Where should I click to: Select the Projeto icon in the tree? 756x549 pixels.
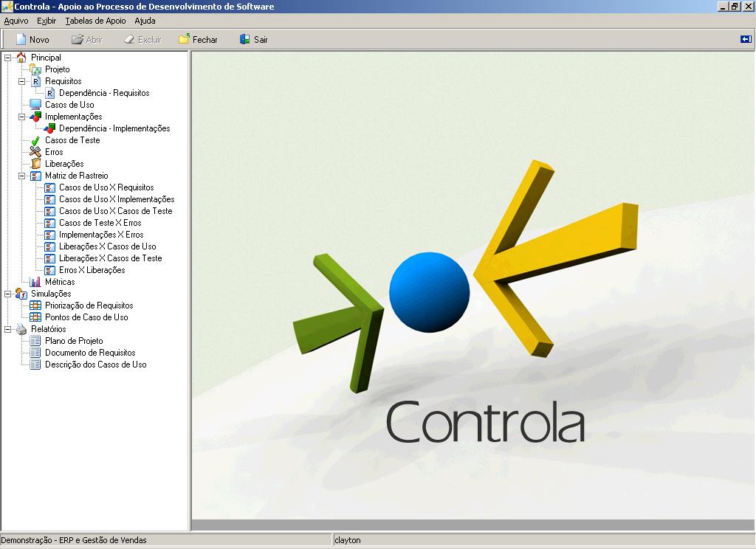35,69
